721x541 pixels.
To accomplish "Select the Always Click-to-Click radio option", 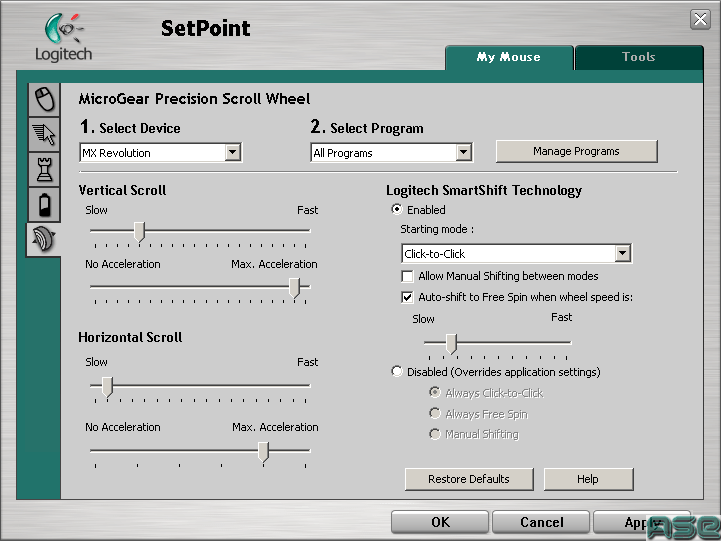I will coord(435,392).
